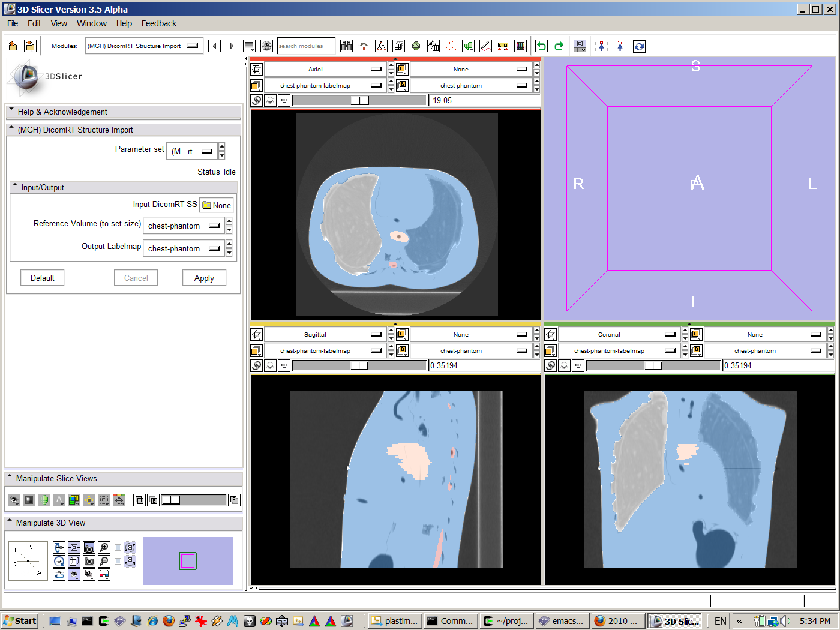
Task: Click the Default button
Action: pyautogui.click(x=42, y=278)
